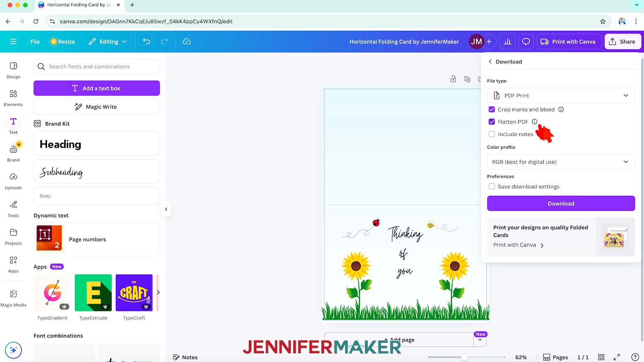Check the cloud save status icon
Viewport: 644px width, 362px height.
(x=187, y=42)
